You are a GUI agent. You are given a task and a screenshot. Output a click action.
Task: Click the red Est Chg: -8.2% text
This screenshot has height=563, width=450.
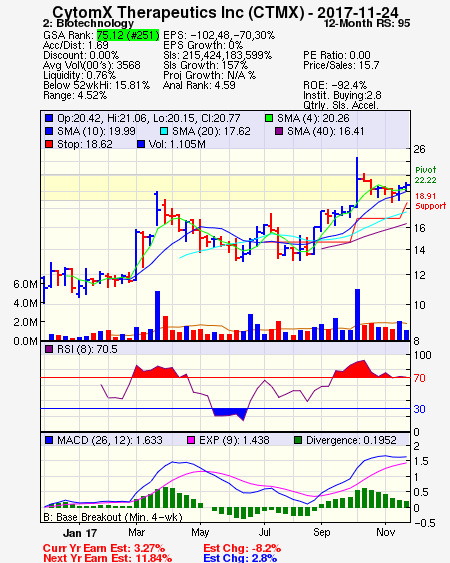coord(242,549)
